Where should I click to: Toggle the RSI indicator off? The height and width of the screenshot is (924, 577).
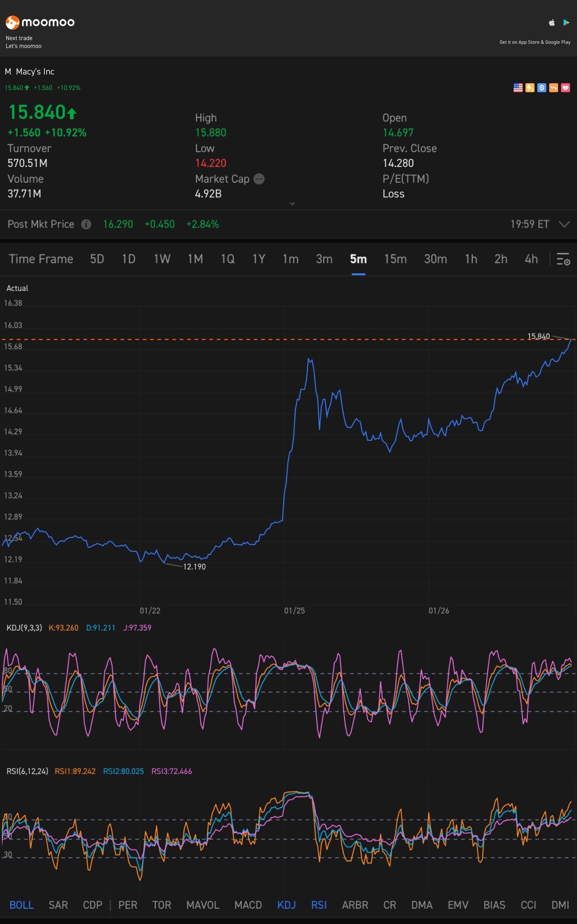[x=319, y=905]
